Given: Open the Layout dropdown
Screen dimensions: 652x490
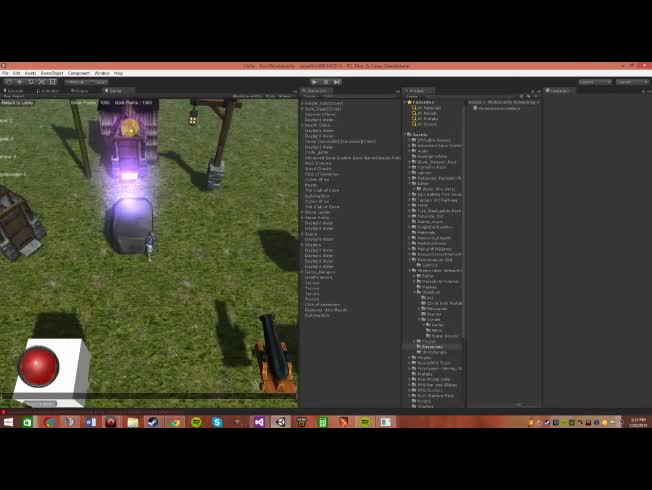Looking at the screenshot, I should click(x=632, y=82).
